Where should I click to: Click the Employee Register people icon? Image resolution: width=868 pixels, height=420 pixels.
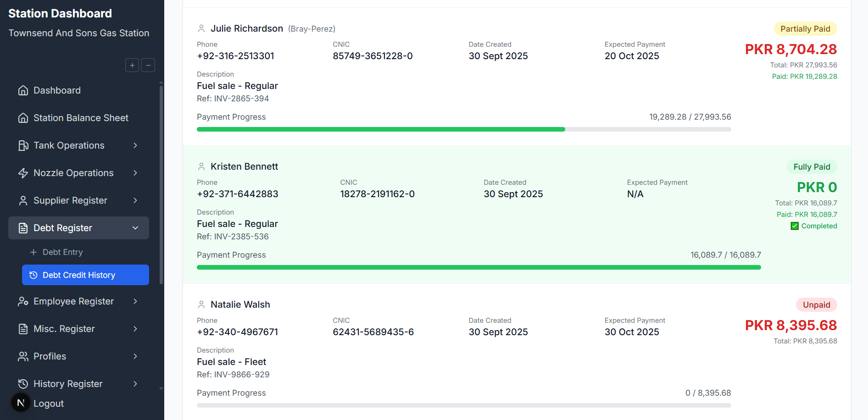tap(23, 301)
